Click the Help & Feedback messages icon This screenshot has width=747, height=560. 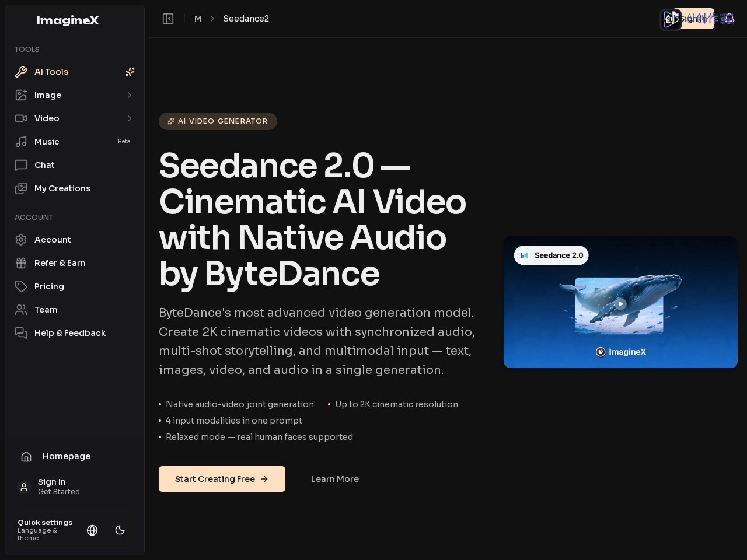[21, 333]
